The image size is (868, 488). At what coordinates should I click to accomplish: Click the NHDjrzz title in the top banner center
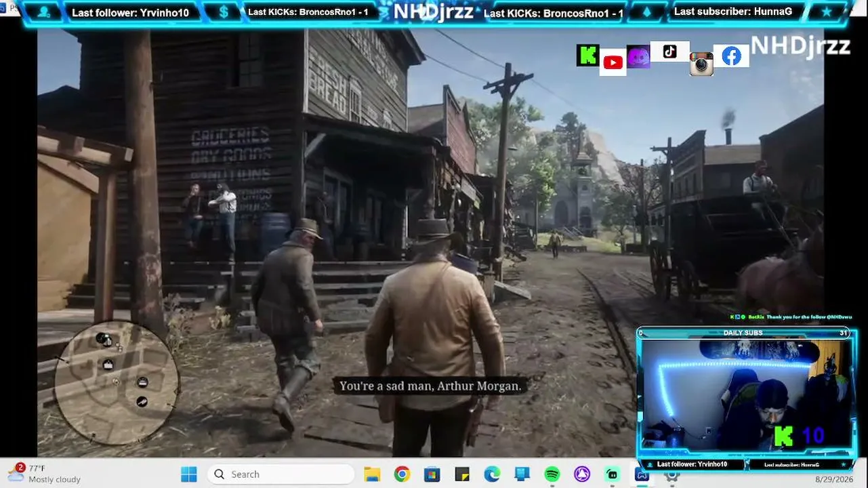434,12
